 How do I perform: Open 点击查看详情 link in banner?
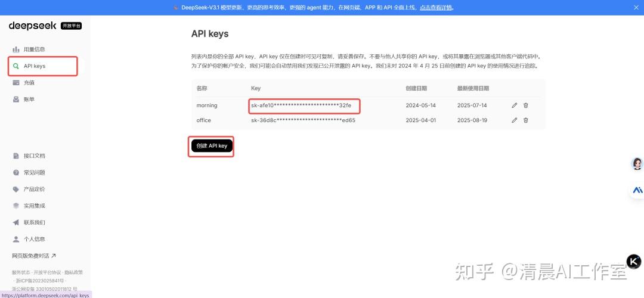point(436,7)
